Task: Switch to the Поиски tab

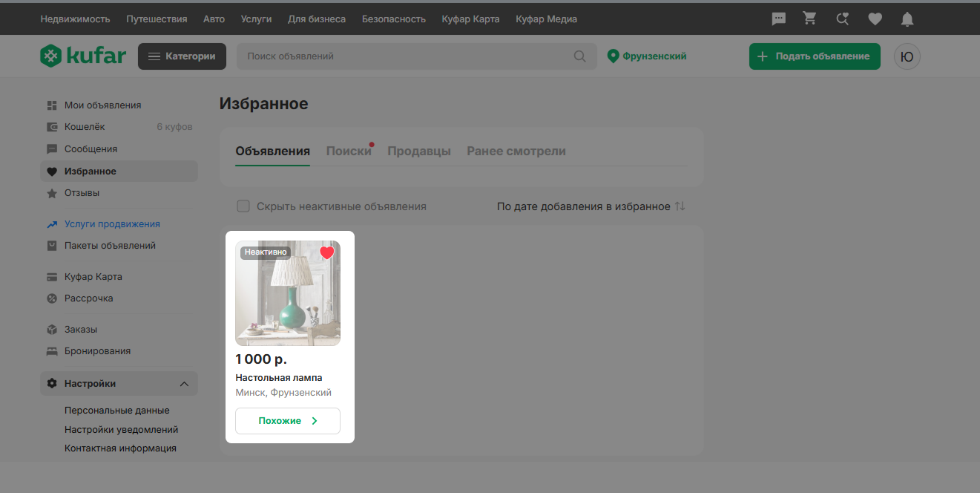Action: click(x=349, y=151)
